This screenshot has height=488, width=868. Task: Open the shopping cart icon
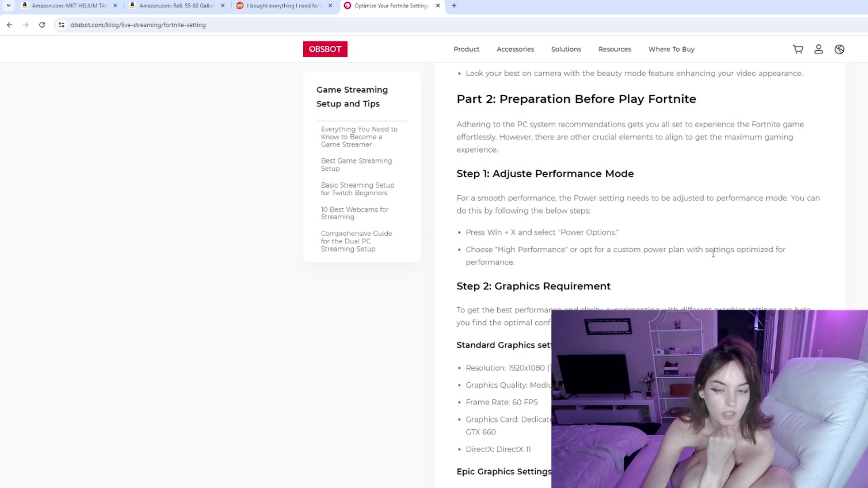click(798, 49)
